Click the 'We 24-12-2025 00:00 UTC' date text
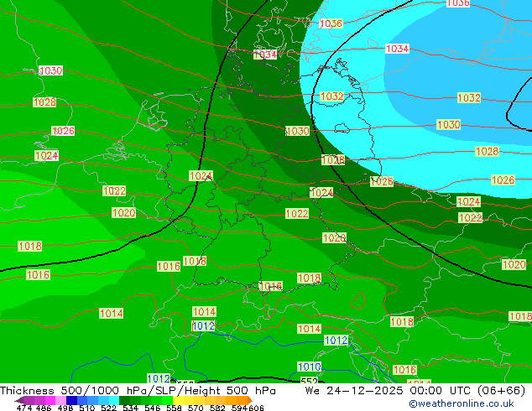This screenshot has width=532, height=411. click(x=389, y=391)
